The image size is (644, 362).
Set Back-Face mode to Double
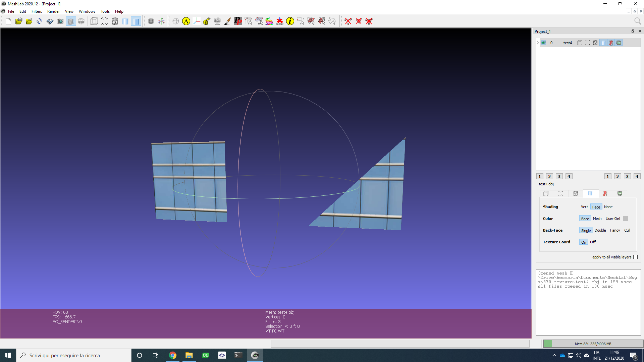coord(600,230)
